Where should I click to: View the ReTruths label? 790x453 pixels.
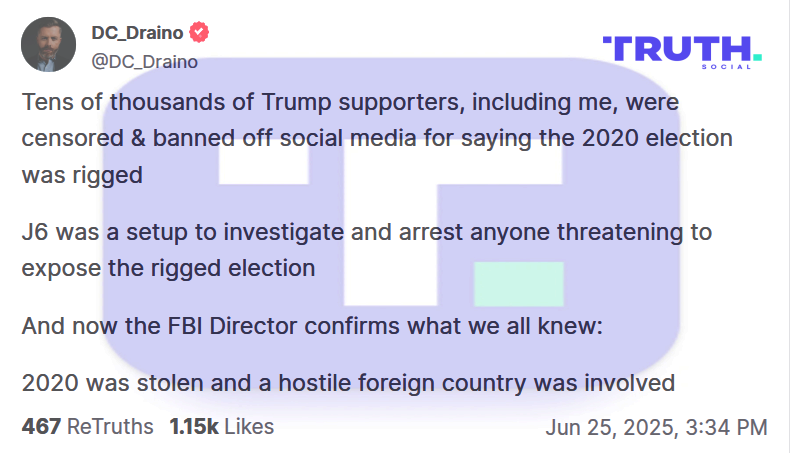pos(110,427)
